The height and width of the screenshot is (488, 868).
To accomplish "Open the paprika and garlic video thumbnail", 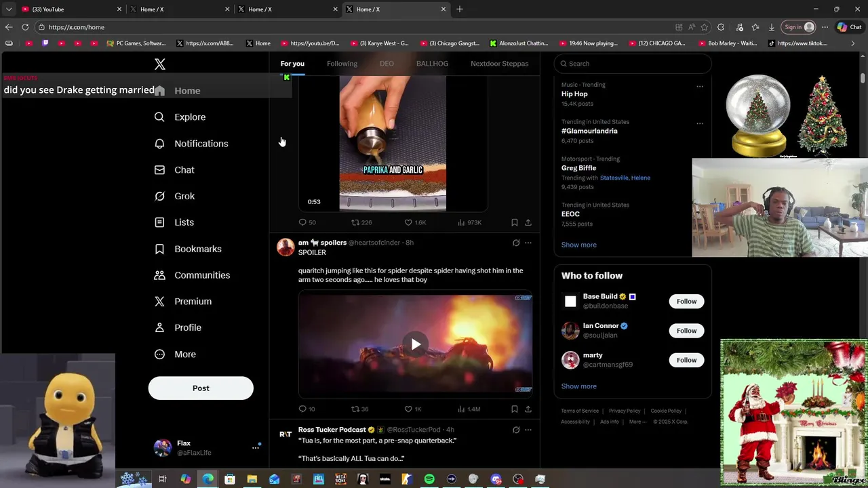I will [x=393, y=144].
